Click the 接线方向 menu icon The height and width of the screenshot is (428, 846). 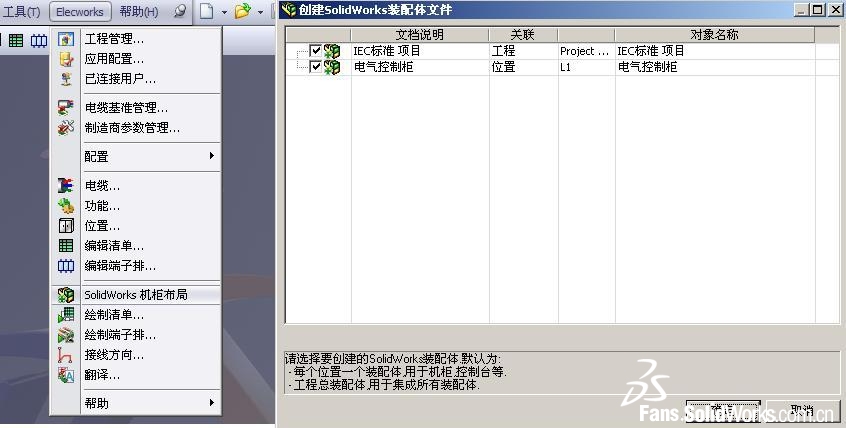click(66, 355)
